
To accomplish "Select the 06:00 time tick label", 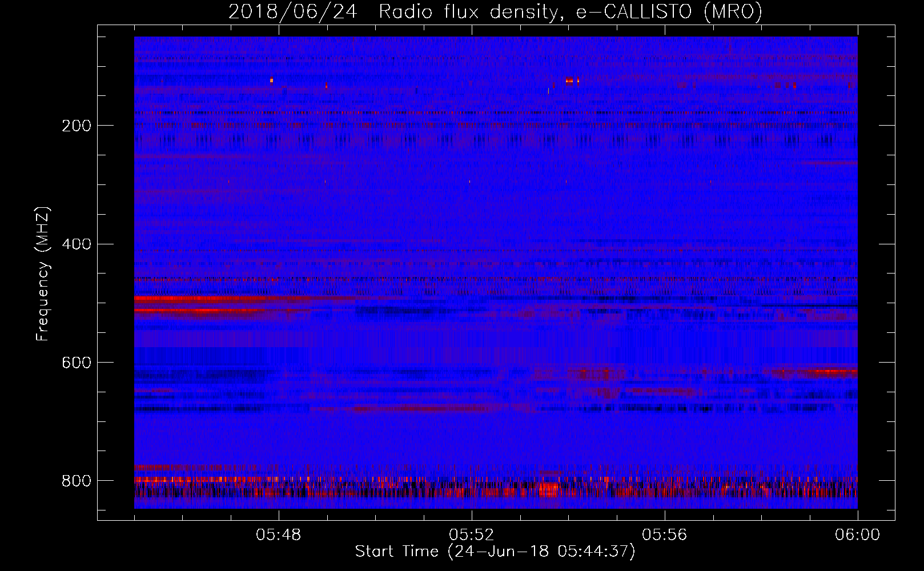I will pos(857,535).
